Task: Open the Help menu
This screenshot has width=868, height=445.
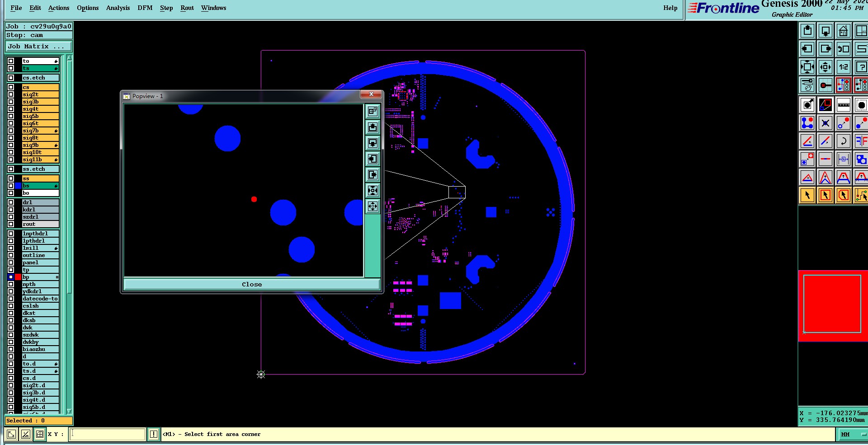Action: pos(670,8)
